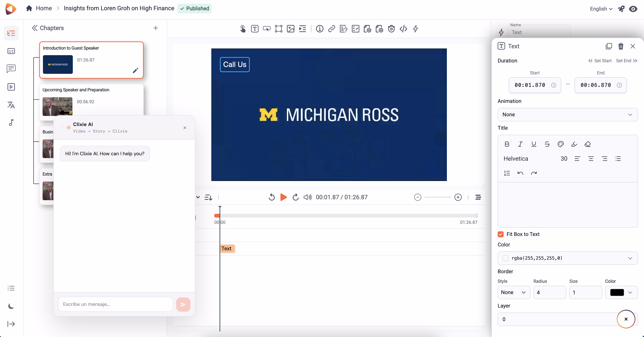Screen dimensions: 644x337
Task: Select the hotspot pointer tool in toolbar
Action: click(242, 29)
